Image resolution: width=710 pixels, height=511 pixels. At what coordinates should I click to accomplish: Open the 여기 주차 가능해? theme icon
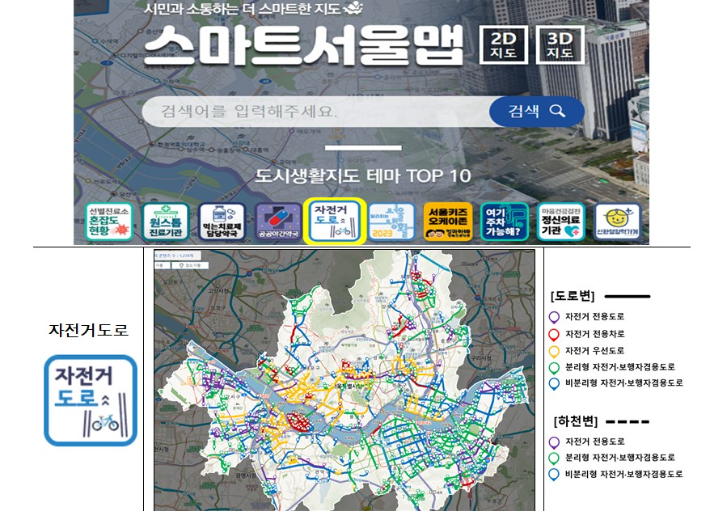click(x=504, y=221)
